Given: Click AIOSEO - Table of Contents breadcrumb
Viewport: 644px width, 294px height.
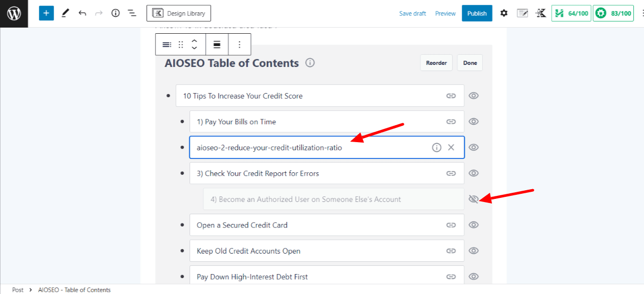Looking at the screenshot, I should 74,290.
